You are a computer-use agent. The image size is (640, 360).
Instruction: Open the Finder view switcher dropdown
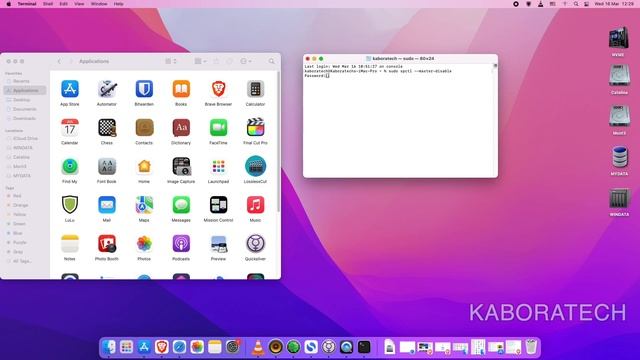coord(171,61)
